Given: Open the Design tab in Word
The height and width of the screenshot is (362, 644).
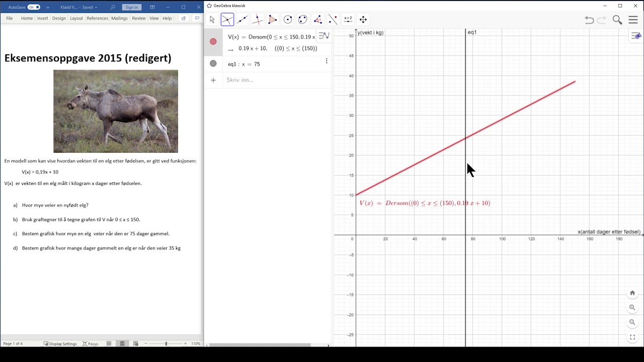Looking at the screenshot, I should tap(59, 18).
